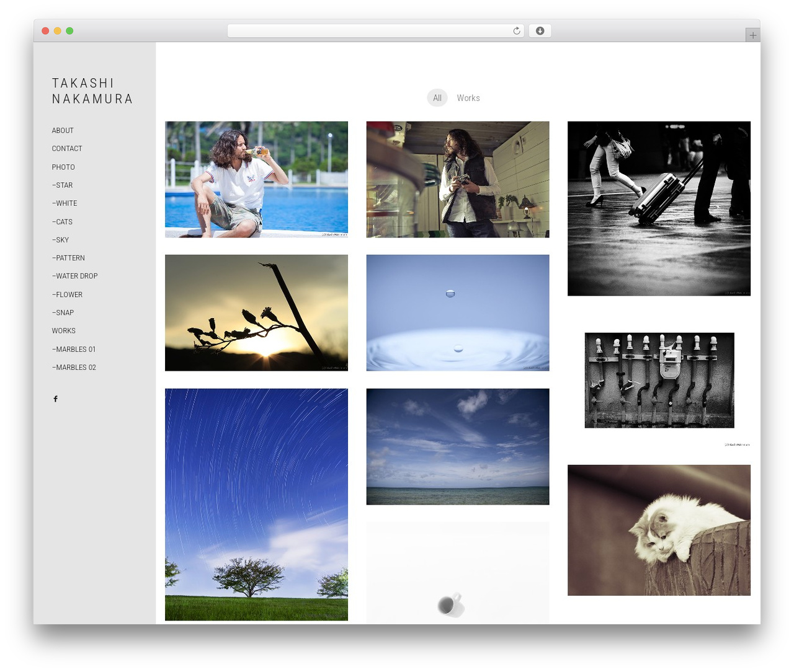Viewport: 794px width, 672px height.
Task: Open the MARBLES 01 works page
Action: [74, 349]
